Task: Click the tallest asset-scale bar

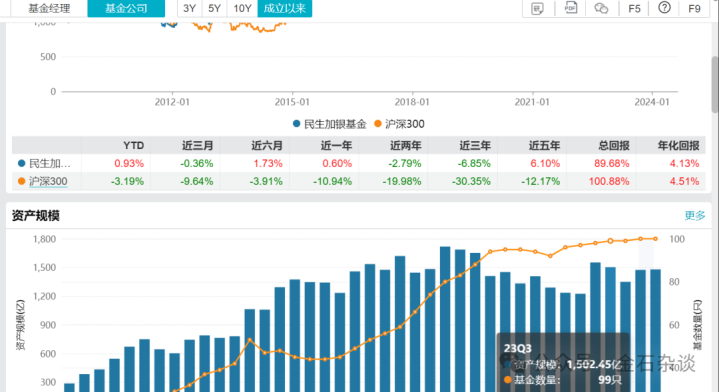Action: tap(445, 319)
